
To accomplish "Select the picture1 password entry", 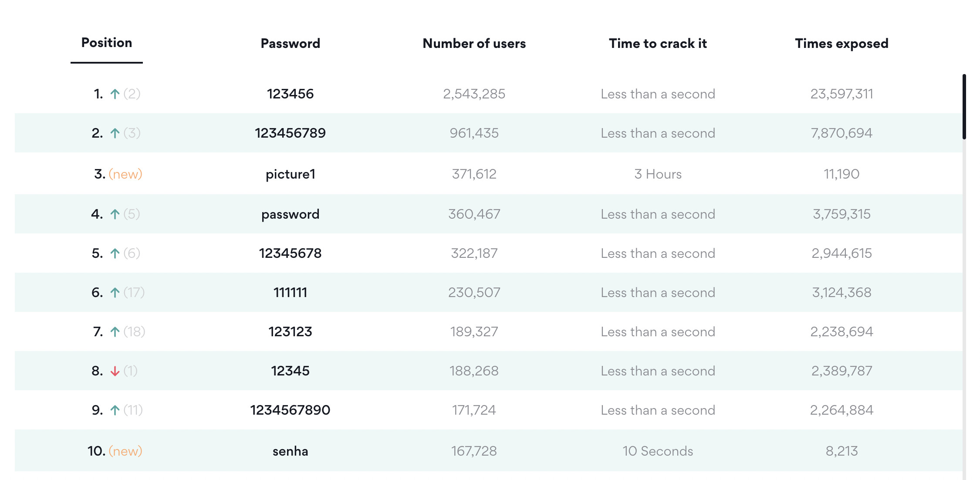I will point(291,174).
